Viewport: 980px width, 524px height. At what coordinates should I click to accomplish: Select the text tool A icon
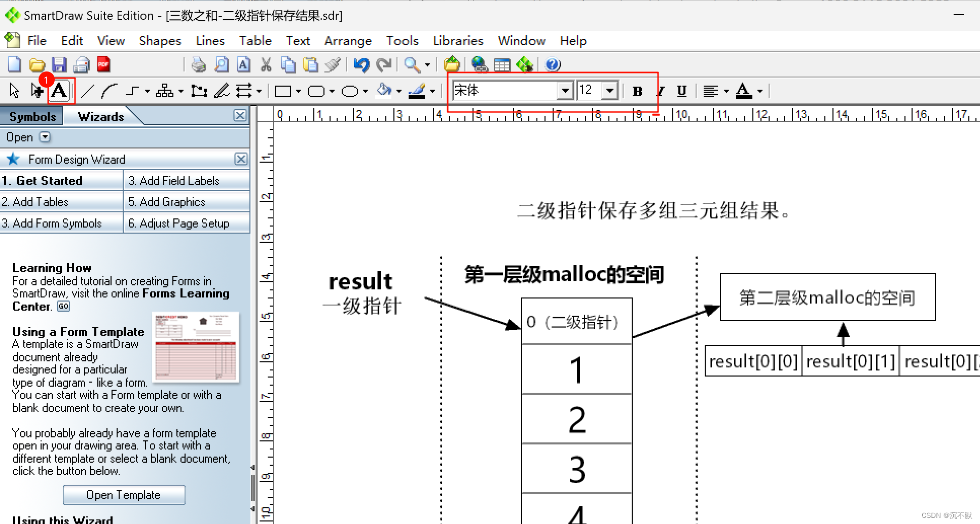pyautogui.click(x=59, y=91)
